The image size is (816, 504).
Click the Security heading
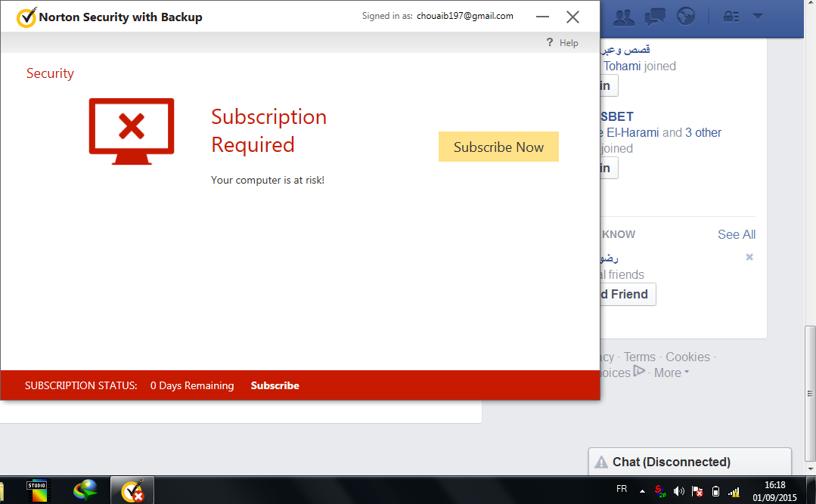point(50,73)
